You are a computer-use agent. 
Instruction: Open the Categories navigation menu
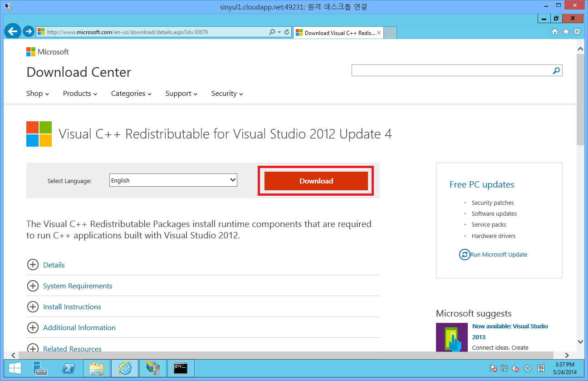tap(132, 94)
